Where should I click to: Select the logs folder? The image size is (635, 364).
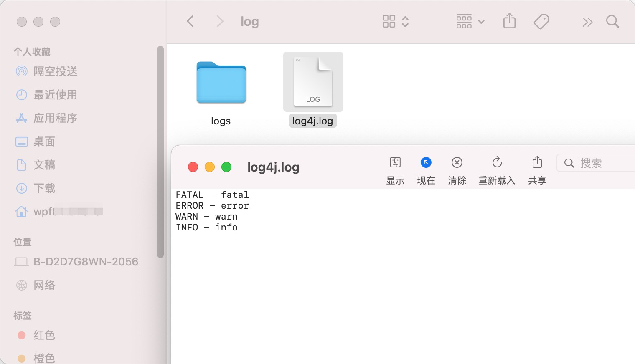pyautogui.click(x=221, y=83)
